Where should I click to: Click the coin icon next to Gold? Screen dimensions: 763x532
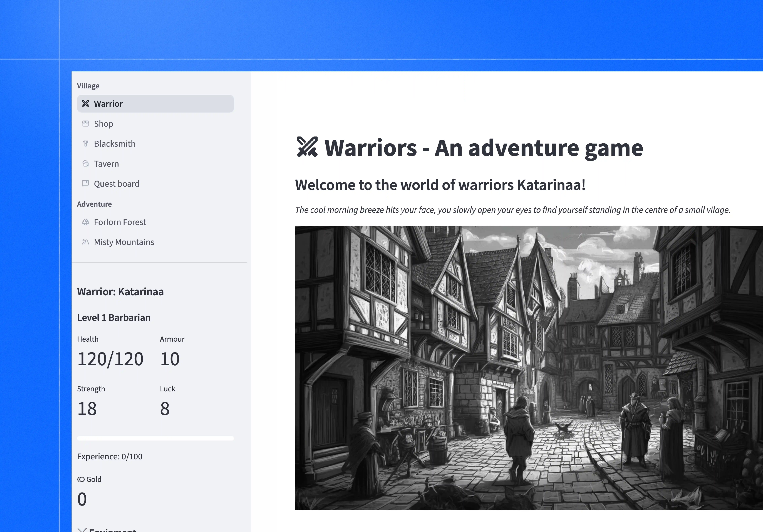(x=81, y=479)
